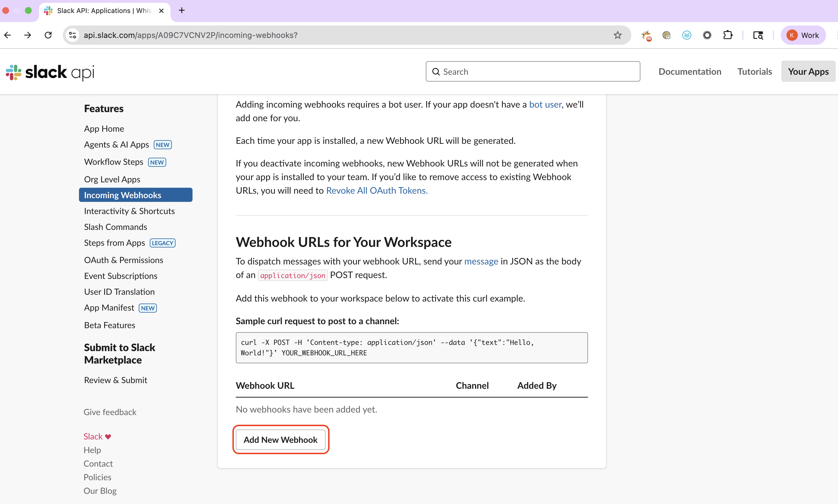This screenshot has height=504, width=838.
Task: Reload the current page
Action: (48, 35)
